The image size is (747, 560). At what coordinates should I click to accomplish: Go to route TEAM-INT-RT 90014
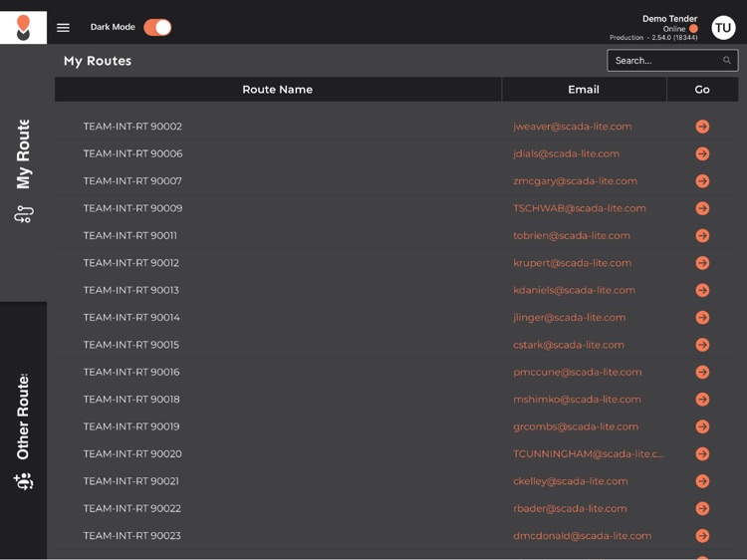(x=702, y=318)
